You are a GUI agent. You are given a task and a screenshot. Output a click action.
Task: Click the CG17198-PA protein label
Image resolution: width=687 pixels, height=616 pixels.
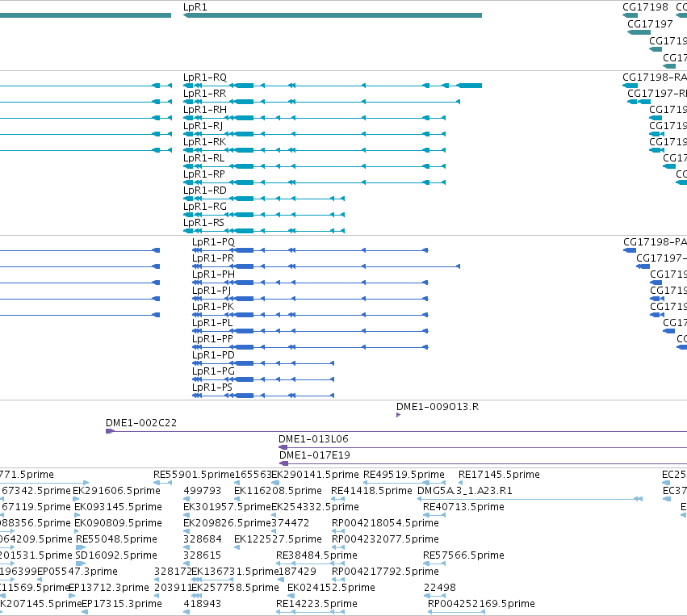pos(655,242)
